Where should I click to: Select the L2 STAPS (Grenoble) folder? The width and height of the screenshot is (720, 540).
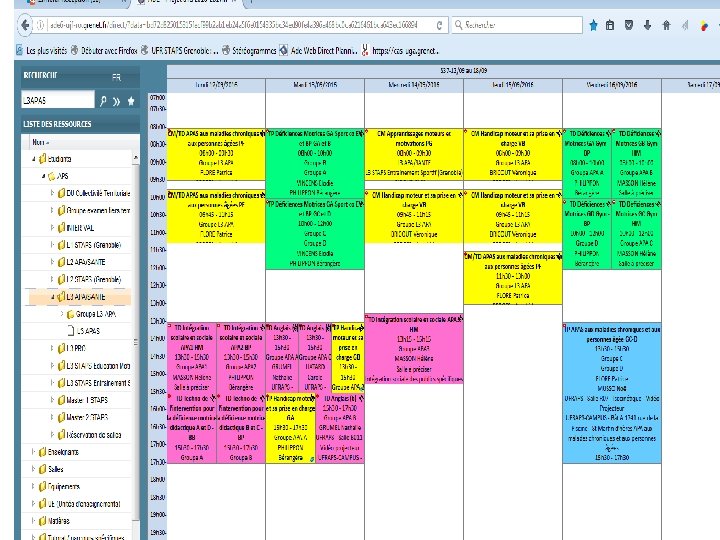89,279
